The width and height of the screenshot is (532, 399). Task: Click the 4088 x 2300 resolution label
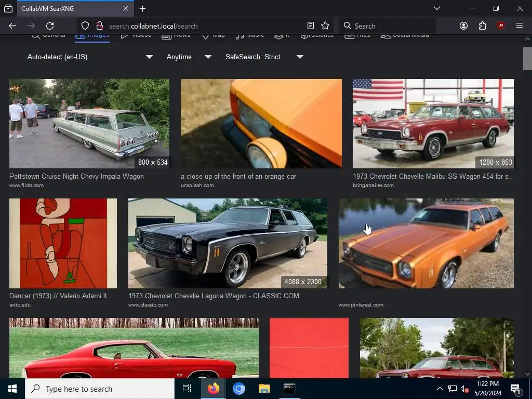[303, 282]
